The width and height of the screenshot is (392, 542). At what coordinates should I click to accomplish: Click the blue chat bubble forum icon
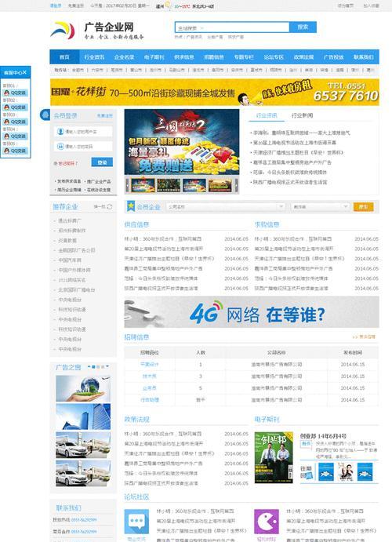coord(136,522)
